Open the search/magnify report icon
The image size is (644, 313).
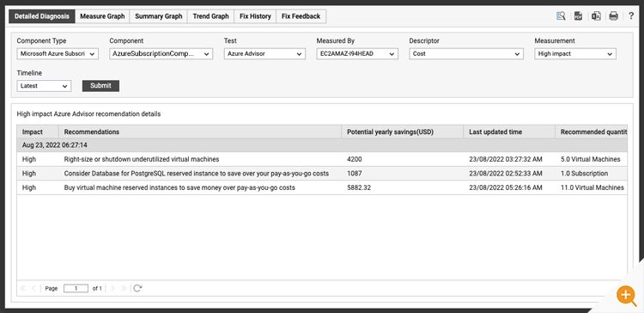coord(561,16)
